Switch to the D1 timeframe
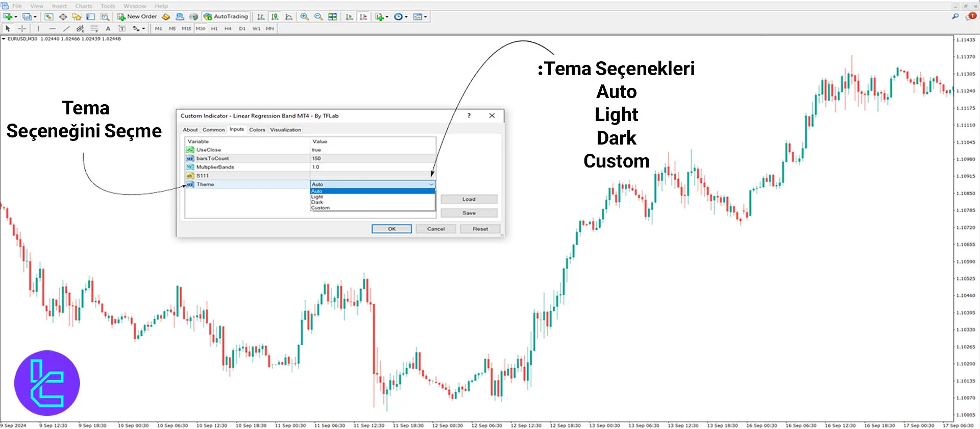 (242, 29)
